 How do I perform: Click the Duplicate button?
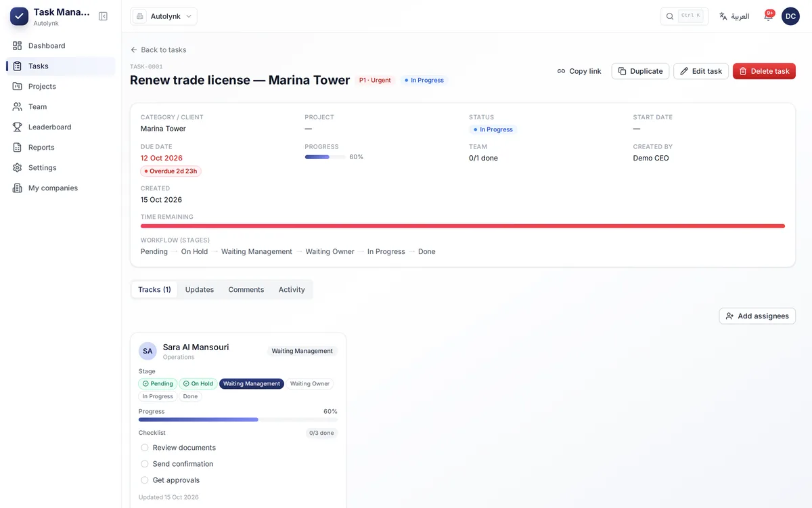pyautogui.click(x=640, y=71)
